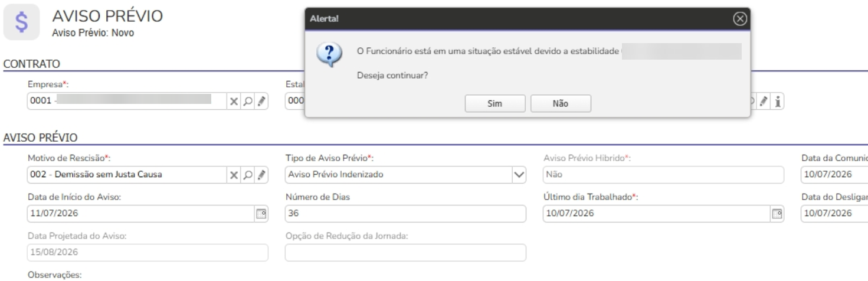Screen dimensions: 868x281
Task: Decline the alert by clicking Não
Action: pyautogui.click(x=560, y=103)
